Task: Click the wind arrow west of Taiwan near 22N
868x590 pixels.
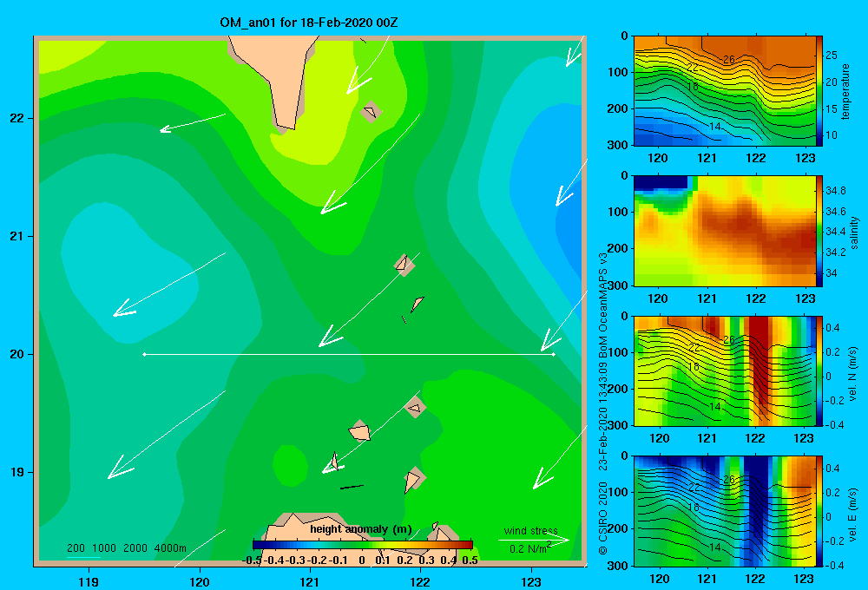Action: 192,123
